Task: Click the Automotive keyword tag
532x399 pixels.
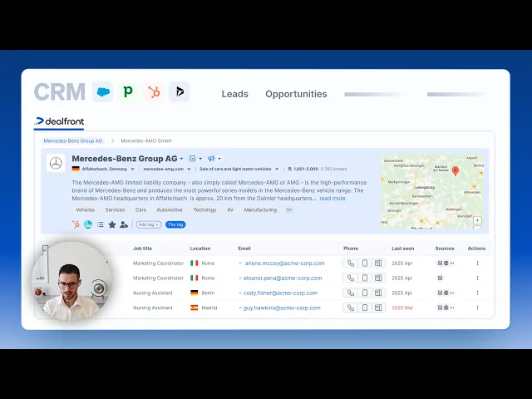Action: [170, 210]
